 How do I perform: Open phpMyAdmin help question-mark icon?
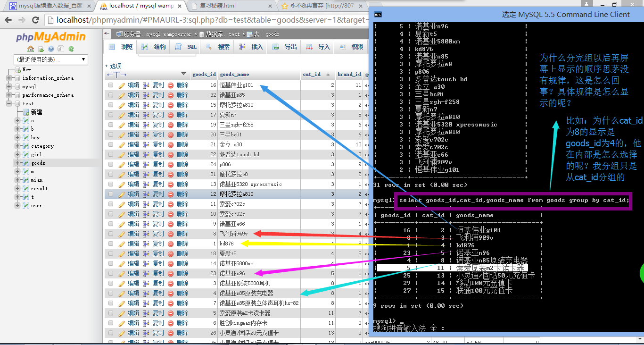(51, 49)
